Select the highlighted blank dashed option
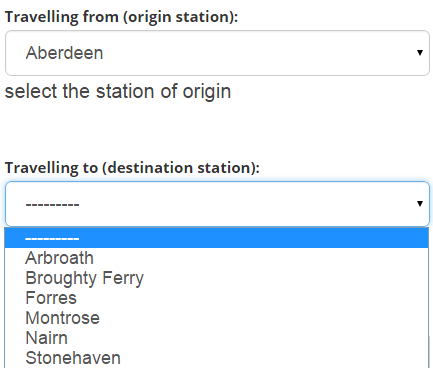 pos(217,238)
